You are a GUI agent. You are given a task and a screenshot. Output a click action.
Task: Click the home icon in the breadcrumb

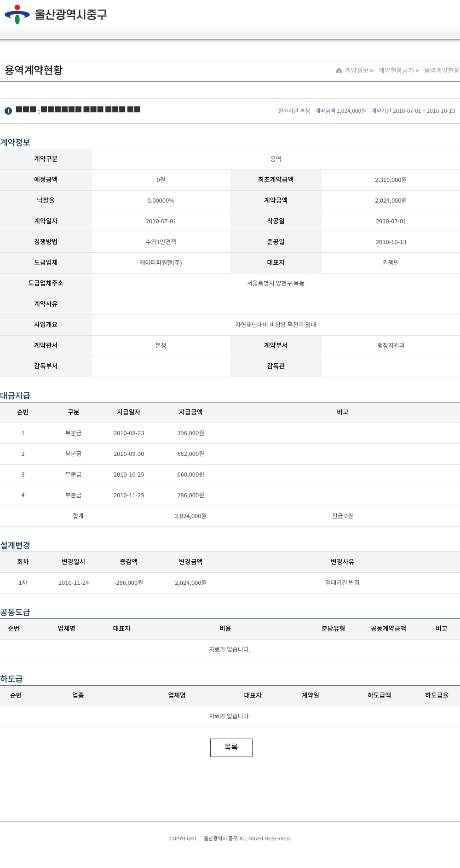[339, 70]
